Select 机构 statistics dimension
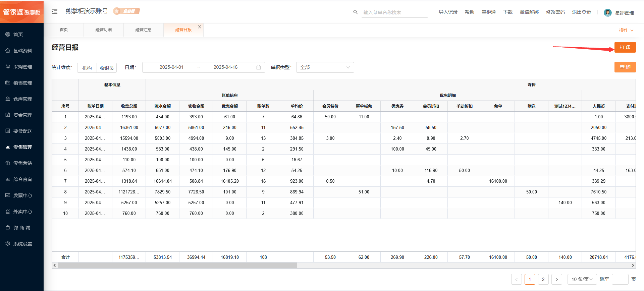644x291 pixels. 87,68
